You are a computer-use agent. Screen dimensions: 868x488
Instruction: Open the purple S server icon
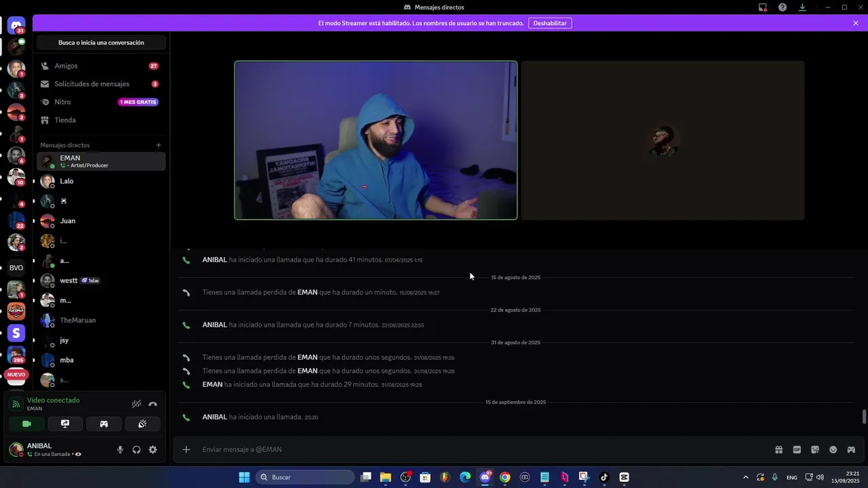[16, 333]
